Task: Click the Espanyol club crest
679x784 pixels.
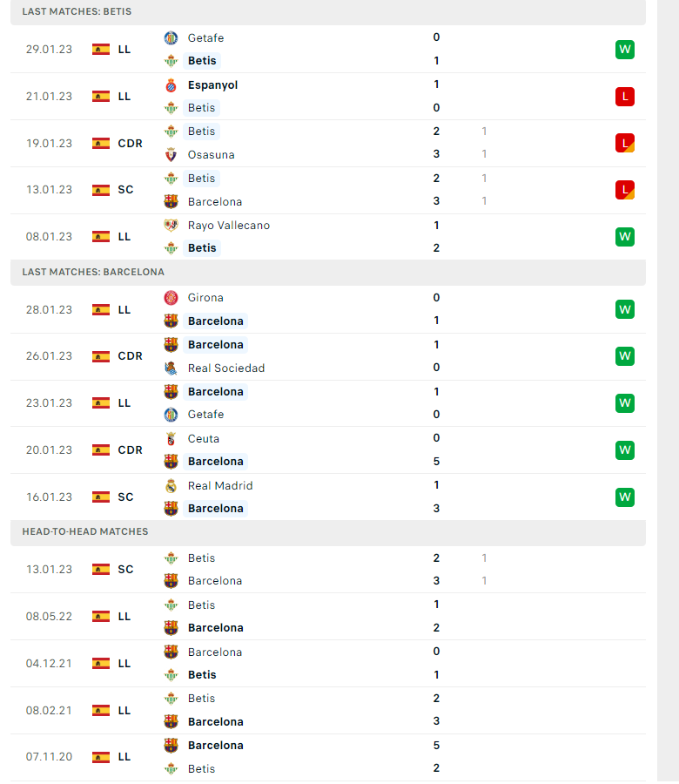Action: tap(171, 84)
